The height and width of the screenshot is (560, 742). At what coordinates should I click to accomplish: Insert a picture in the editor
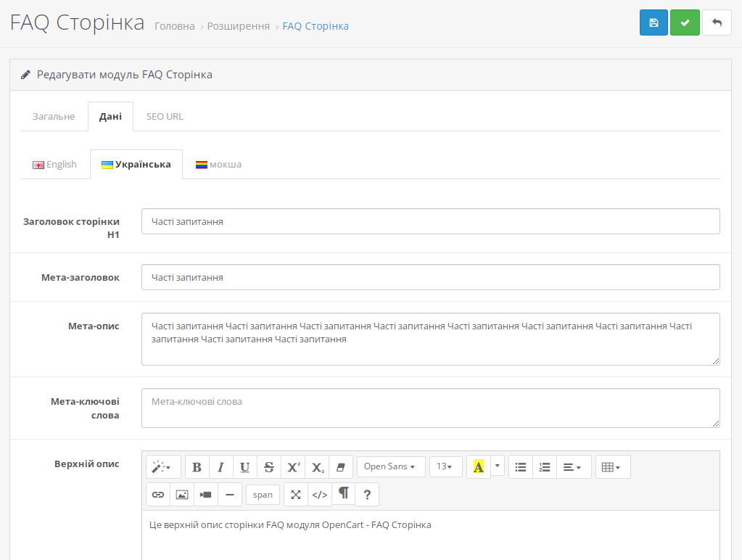pos(182,495)
